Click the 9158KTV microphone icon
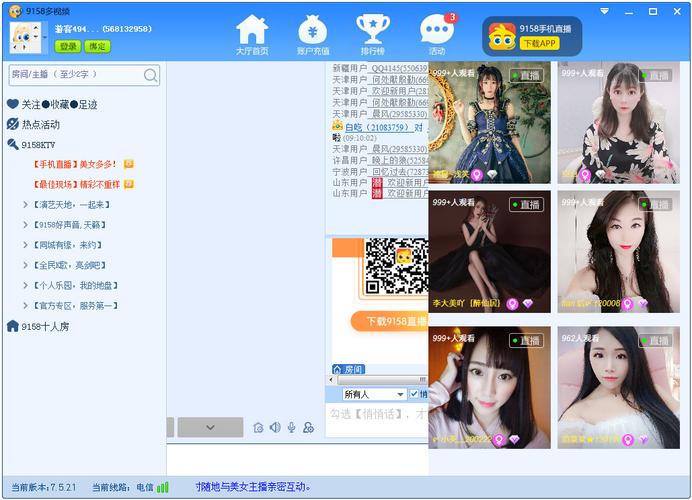Viewport: 692px width, 500px height. coord(13,144)
